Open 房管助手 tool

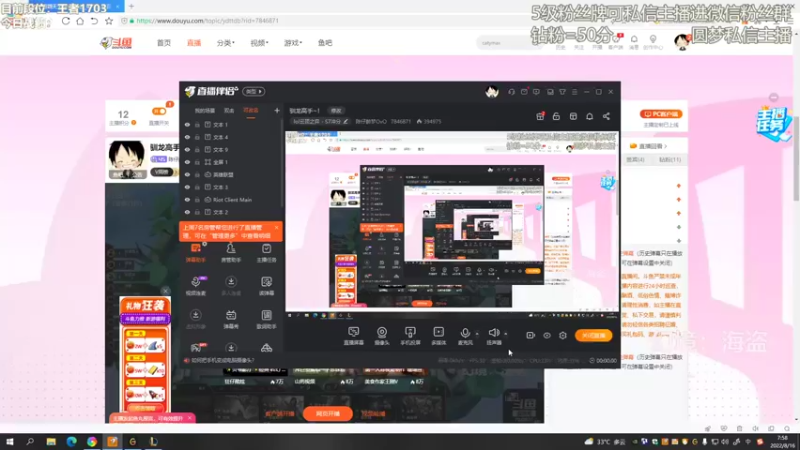[x=231, y=253]
